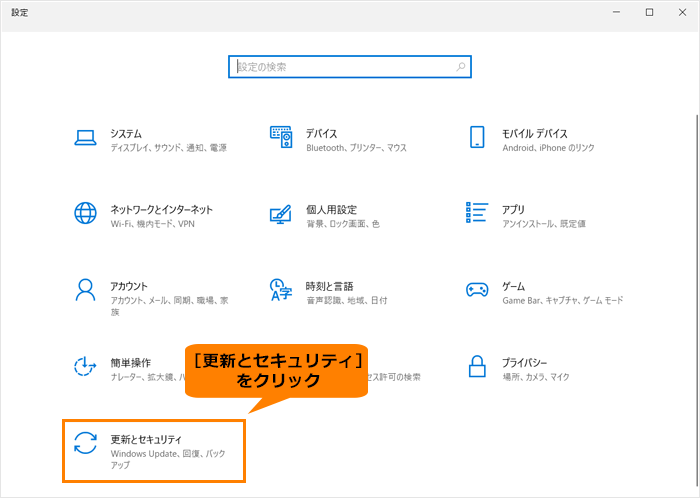Viewport: 700px width, 498px height.
Task: Open the 簡単操作 accessibility icon
Action: (x=85, y=367)
